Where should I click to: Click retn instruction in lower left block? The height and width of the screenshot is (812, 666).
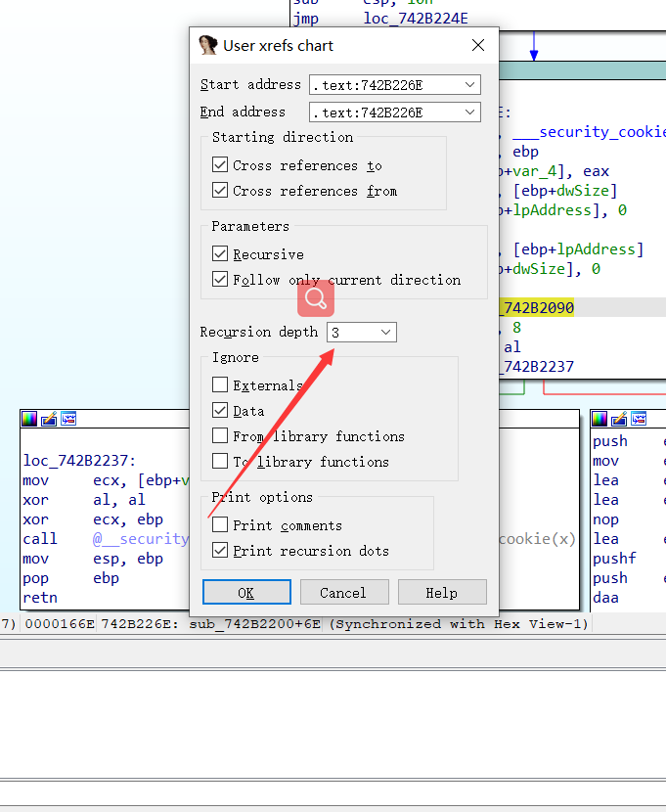40,598
